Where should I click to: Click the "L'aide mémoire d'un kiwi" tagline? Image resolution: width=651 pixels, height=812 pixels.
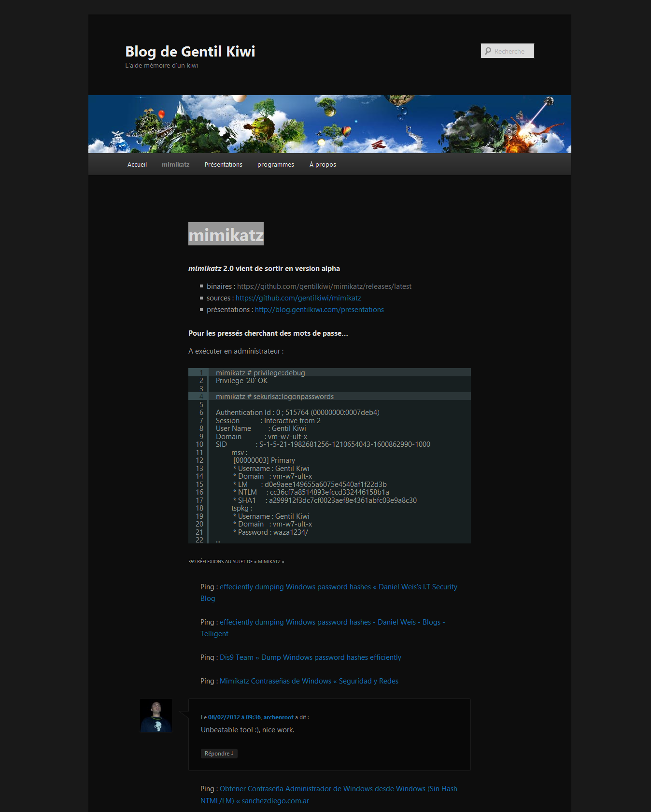161,66
